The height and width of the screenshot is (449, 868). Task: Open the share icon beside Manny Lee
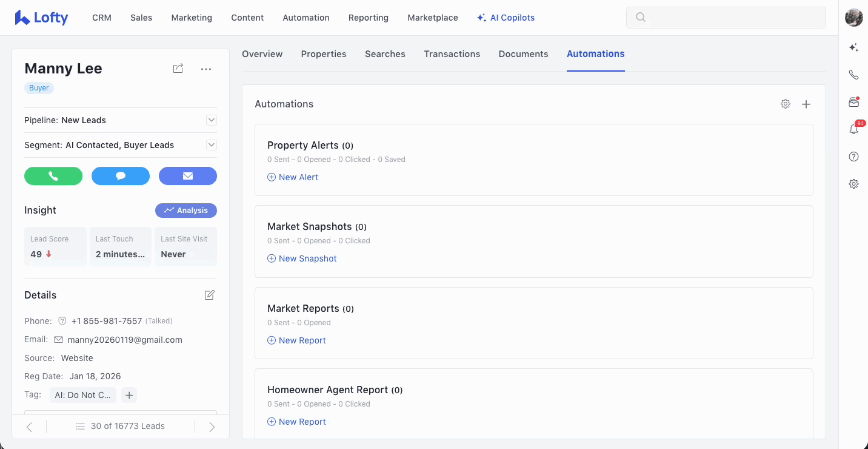click(178, 69)
